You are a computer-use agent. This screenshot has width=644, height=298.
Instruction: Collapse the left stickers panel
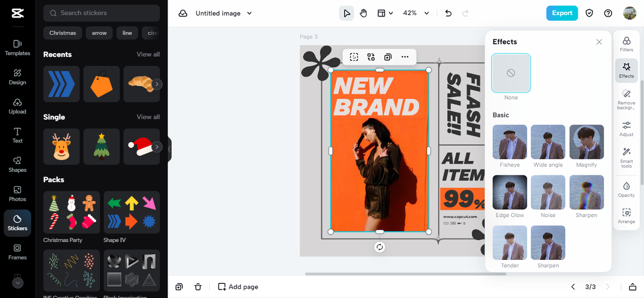coord(170,149)
